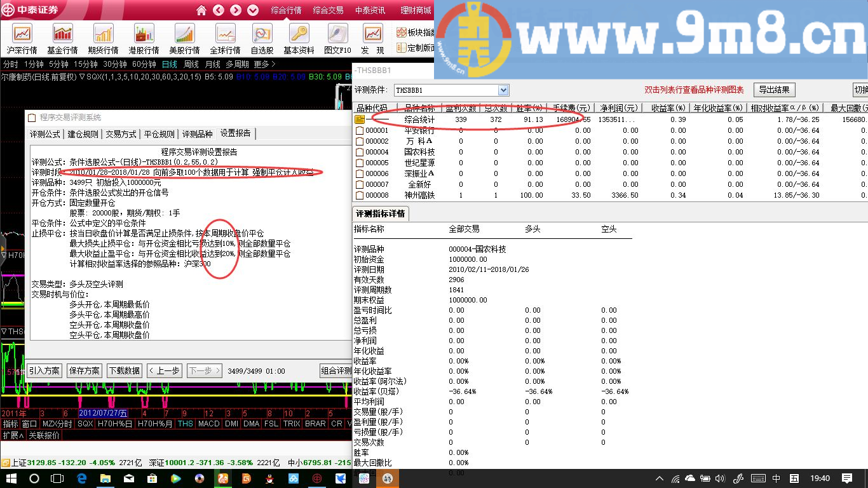Click 保存方案 button
868x488 pixels.
click(85, 370)
